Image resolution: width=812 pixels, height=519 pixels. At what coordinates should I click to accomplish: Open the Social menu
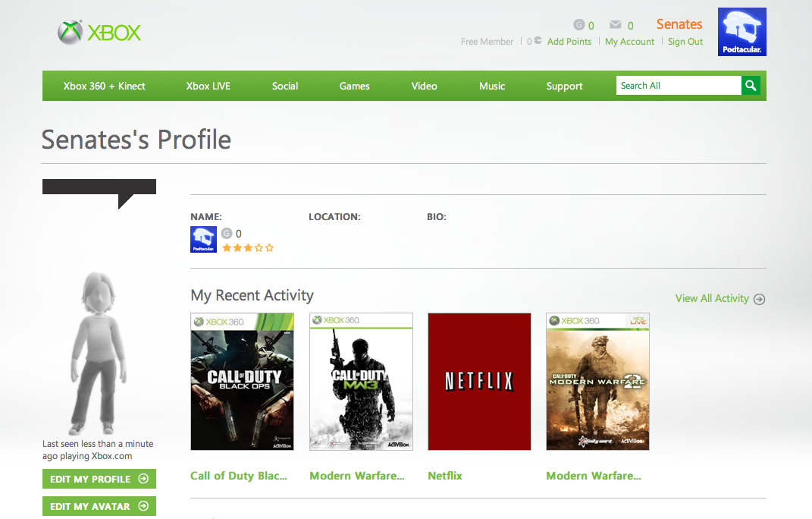tap(285, 86)
